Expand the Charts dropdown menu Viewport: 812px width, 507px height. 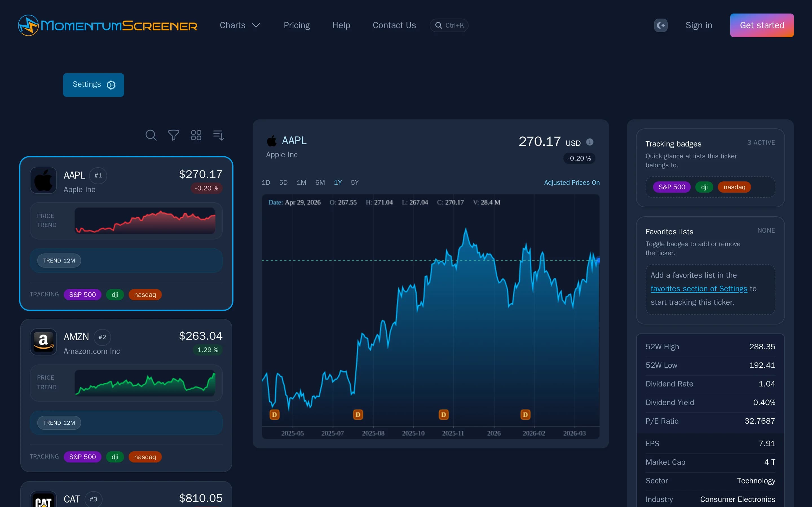[x=240, y=25]
